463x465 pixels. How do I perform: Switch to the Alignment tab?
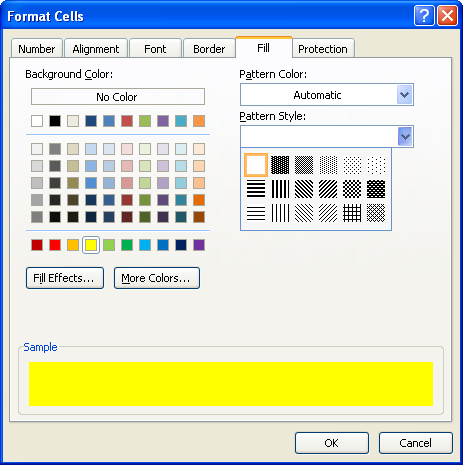(96, 49)
